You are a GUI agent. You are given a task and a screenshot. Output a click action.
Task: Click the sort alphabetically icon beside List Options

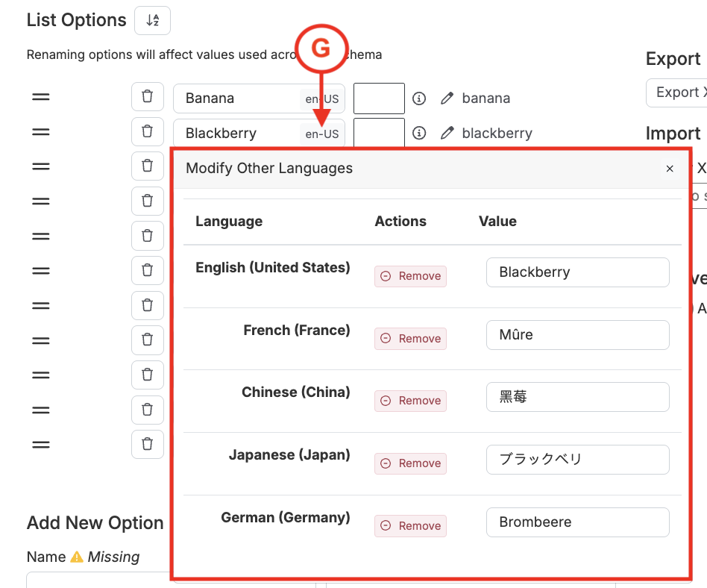[x=152, y=21]
